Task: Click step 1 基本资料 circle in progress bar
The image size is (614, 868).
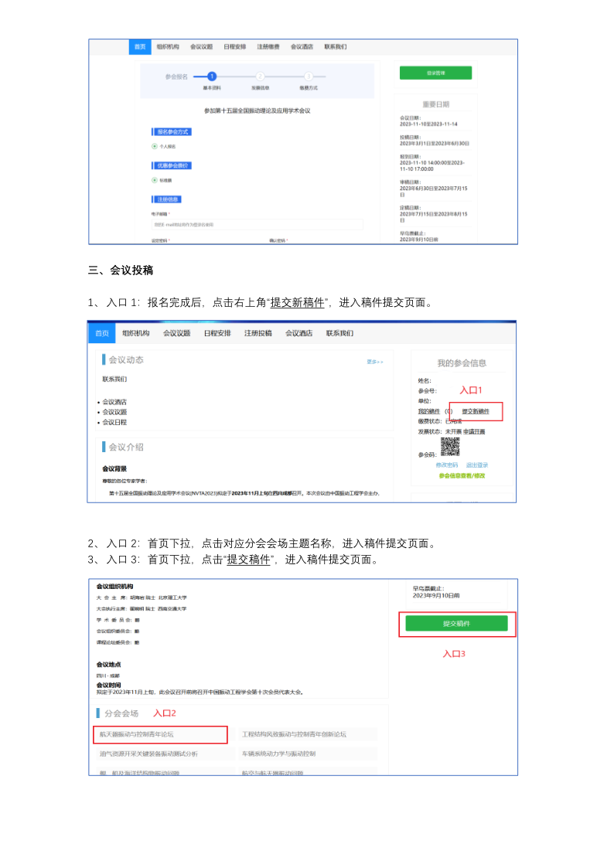Action: click(x=212, y=77)
